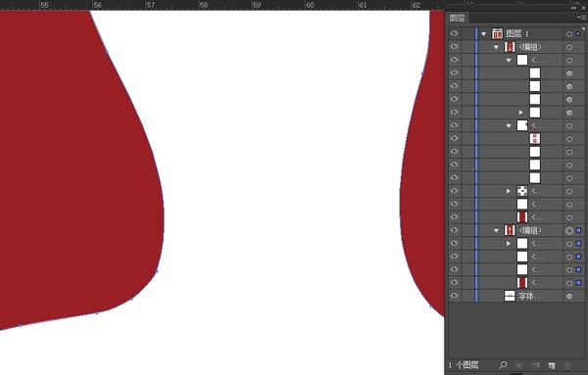This screenshot has height=375, width=588.
Task: Toggle the eye of the checkered-thumbnail row
Action: point(454,191)
